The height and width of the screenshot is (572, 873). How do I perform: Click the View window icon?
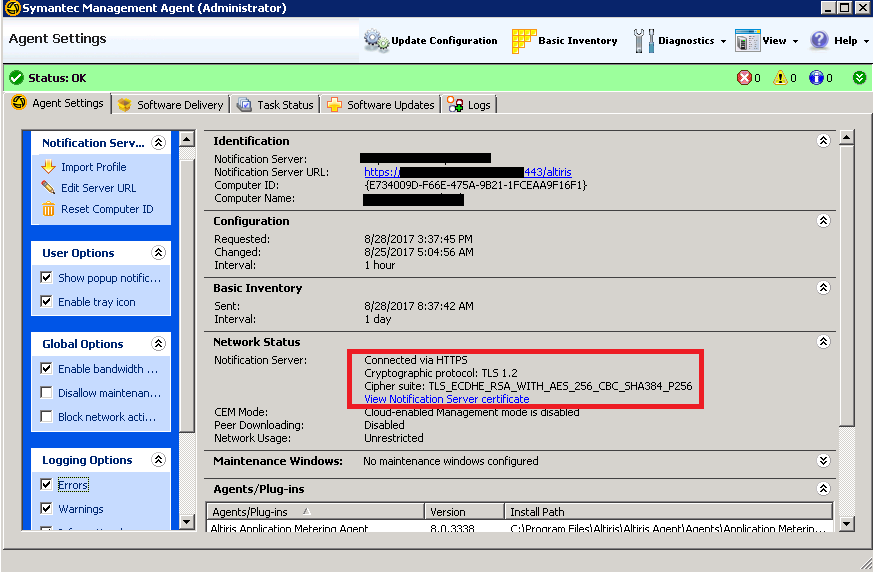(x=747, y=41)
